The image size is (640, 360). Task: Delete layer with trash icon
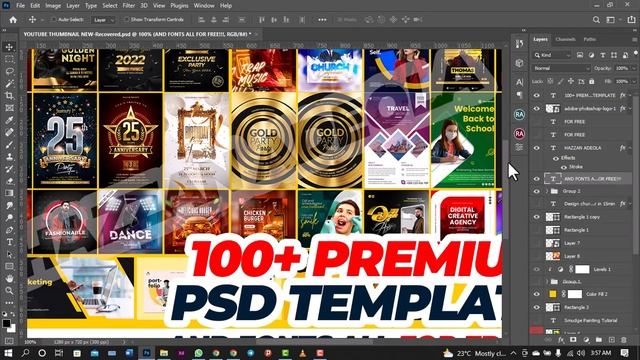tap(624, 340)
